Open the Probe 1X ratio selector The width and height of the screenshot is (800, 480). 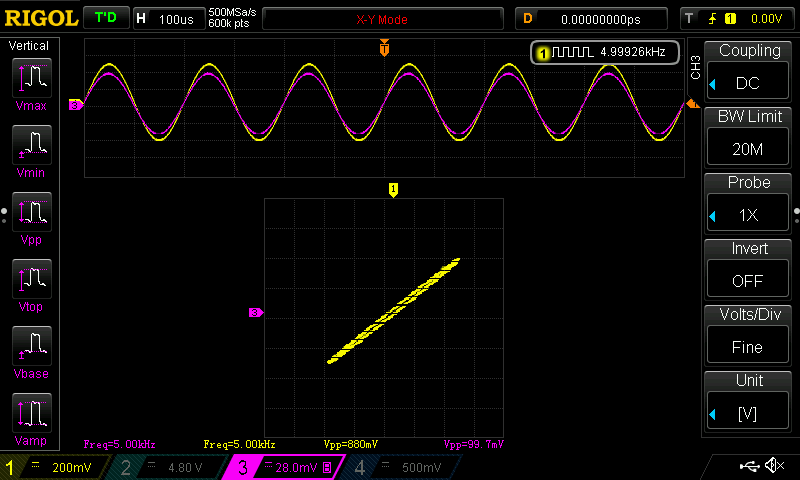[x=748, y=214]
